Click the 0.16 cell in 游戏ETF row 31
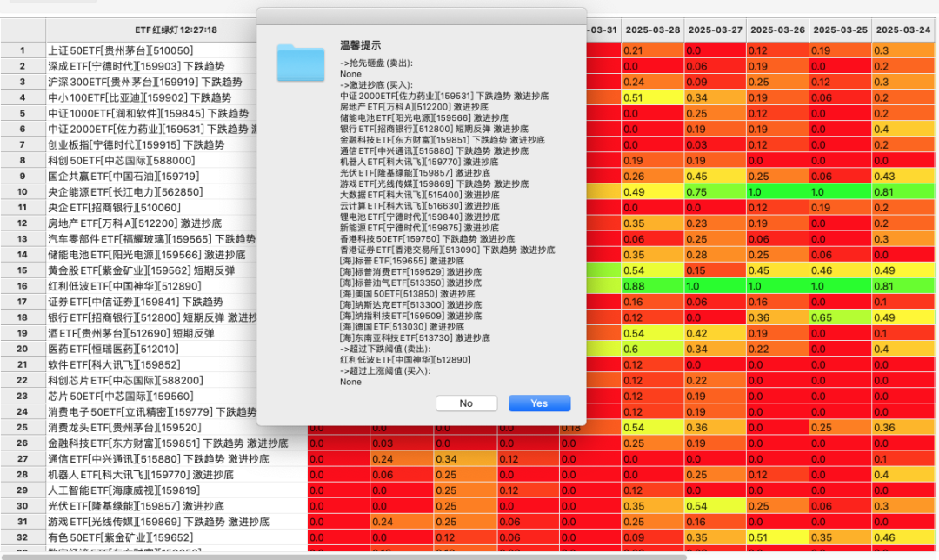This screenshot has width=939, height=560. 715,522
